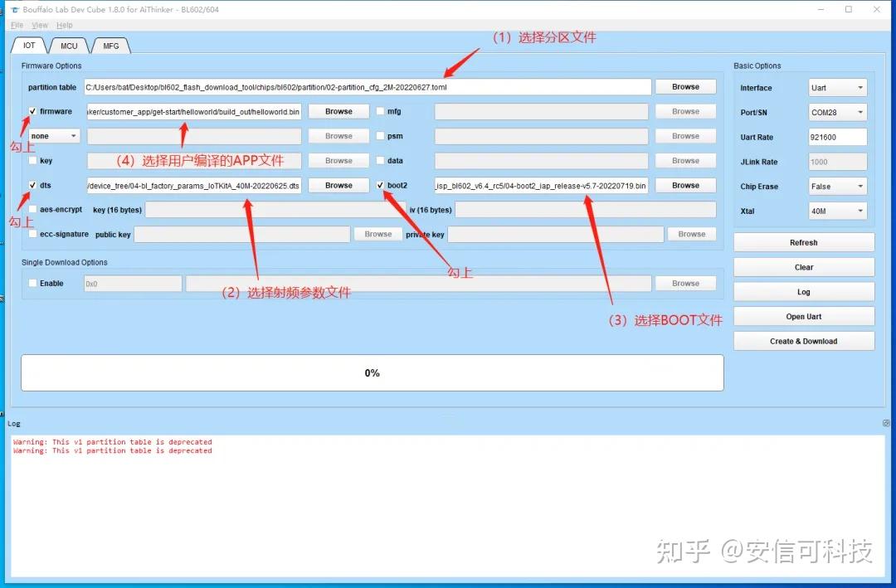Screen dimensions: 896x588
Task: Open the Xtal dropdown showing 40M
Action: coord(838,211)
